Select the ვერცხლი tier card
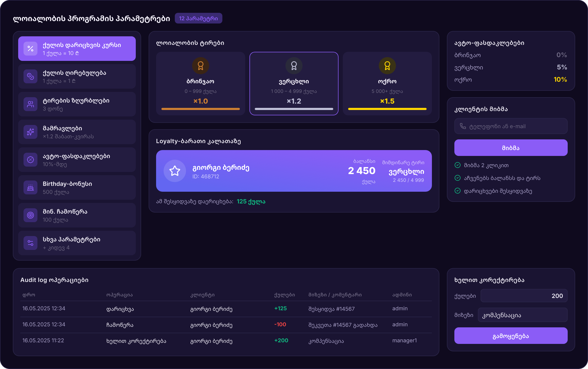588x369 pixels. click(x=294, y=84)
